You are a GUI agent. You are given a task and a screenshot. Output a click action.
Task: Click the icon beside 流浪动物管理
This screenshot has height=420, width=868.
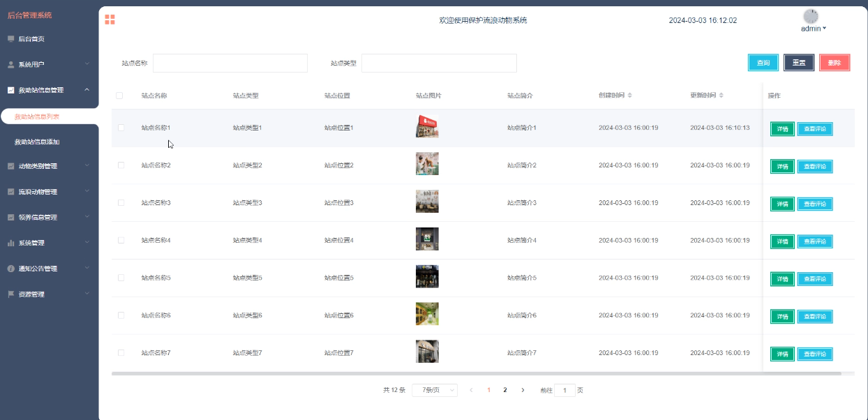click(x=10, y=192)
